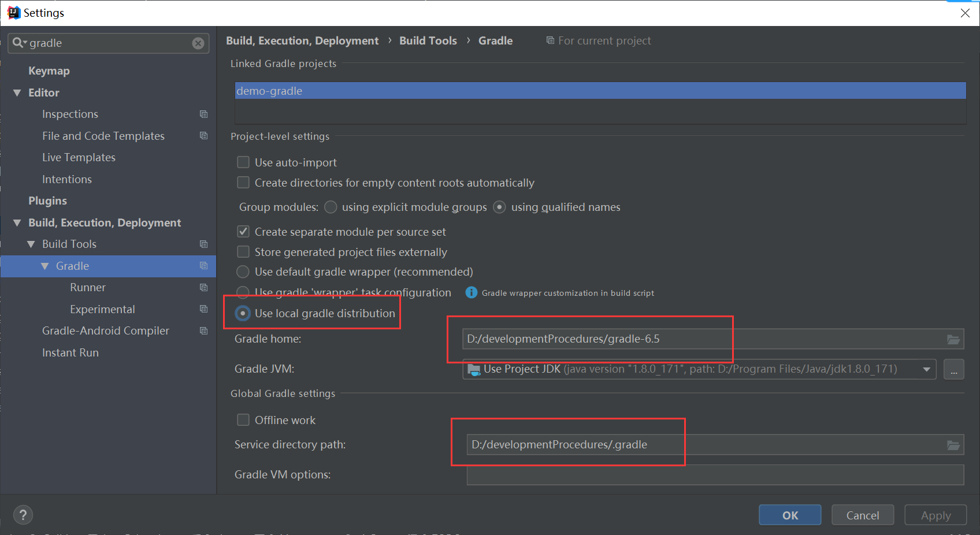Clear the gradle search field with X icon
Image resolution: width=980 pixels, height=535 pixels.
coord(198,43)
